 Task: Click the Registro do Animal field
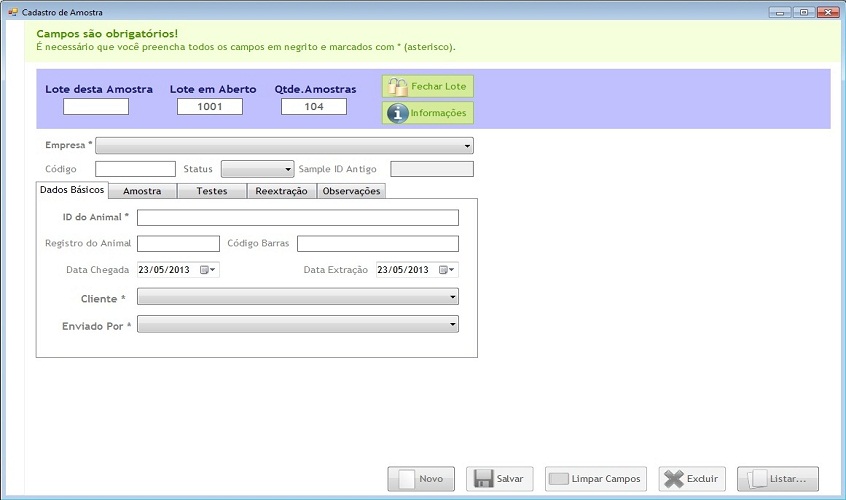(179, 244)
